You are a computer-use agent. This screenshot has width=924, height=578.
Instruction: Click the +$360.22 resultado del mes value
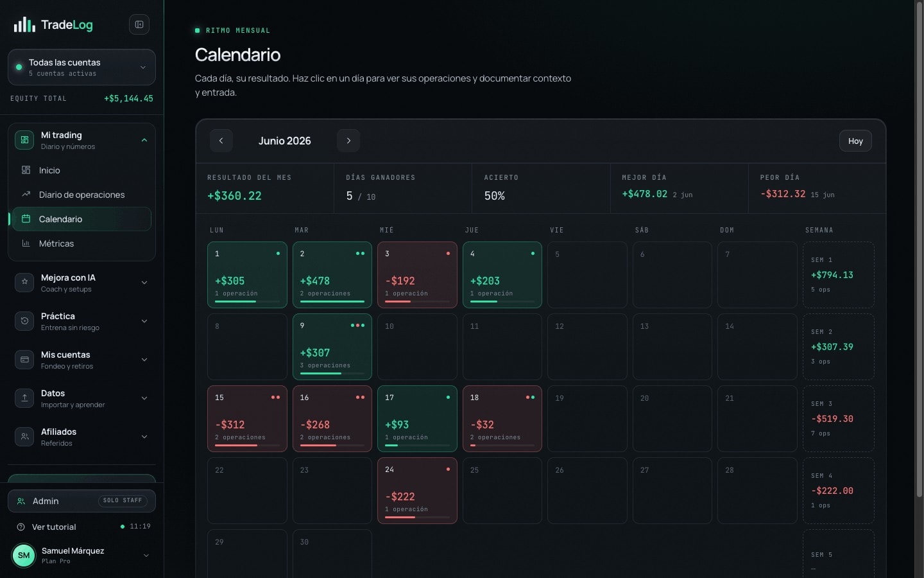(234, 196)
